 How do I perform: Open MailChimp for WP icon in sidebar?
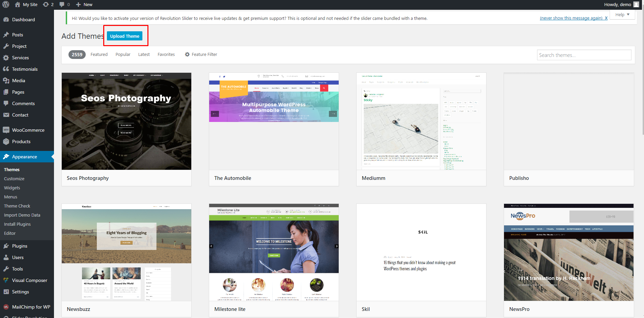pyautogui.click(x=6, y=307)
